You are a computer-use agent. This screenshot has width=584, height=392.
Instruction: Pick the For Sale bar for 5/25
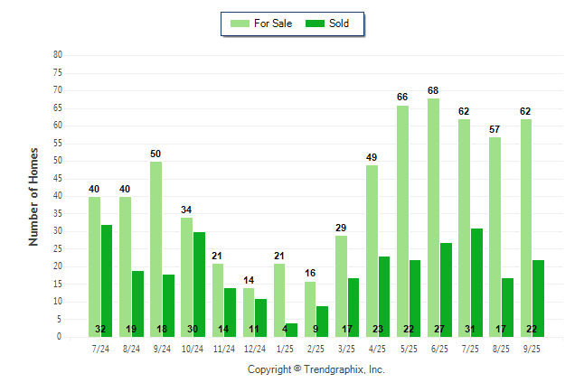403,220
